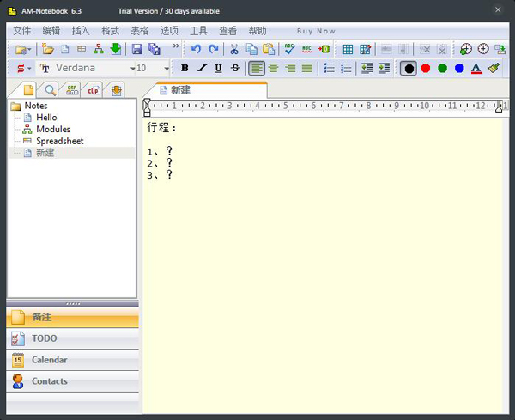Open the Calendar section
515x420 pixels.
[72, 360]
